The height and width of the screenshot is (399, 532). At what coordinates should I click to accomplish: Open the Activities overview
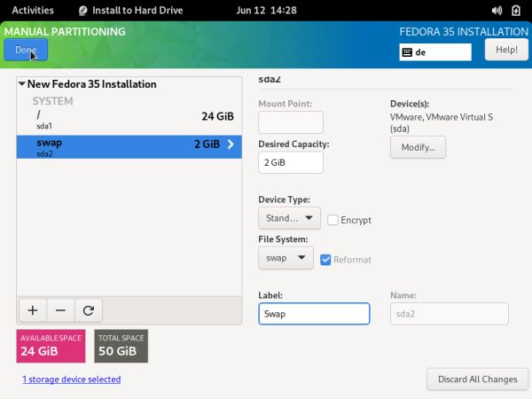pos(33,10)
